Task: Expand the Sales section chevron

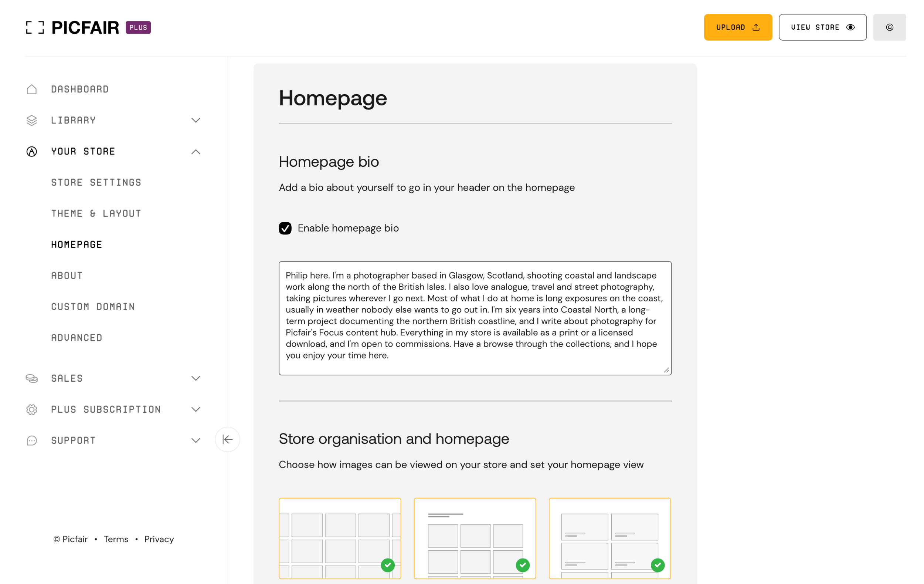Action: click(x=196, y=378)
